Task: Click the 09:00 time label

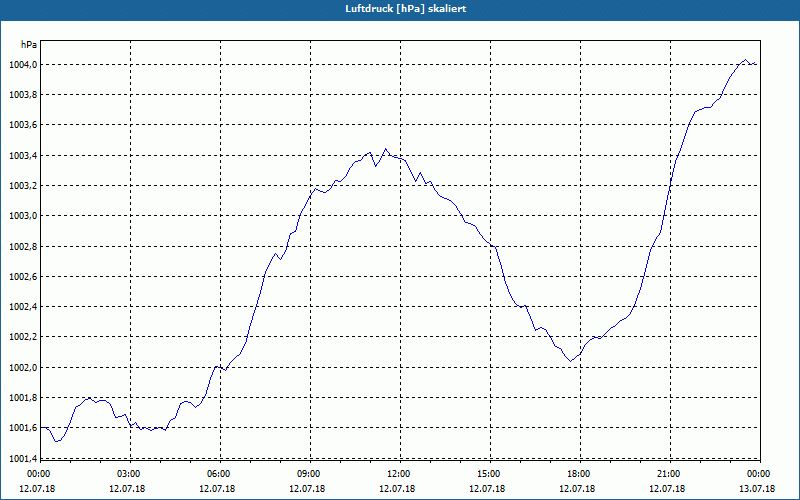Action: [x=310, y=474]
